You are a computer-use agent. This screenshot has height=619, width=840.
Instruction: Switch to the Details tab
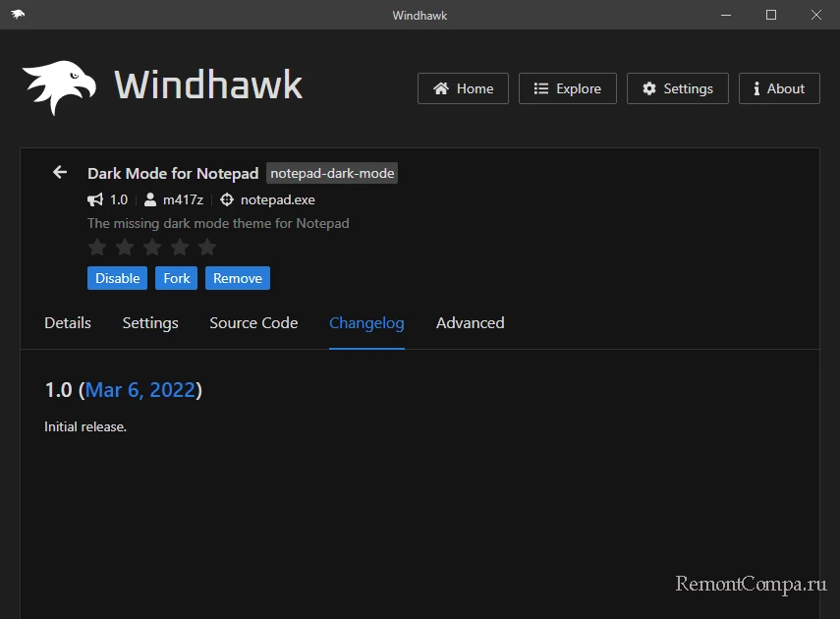[68, 322]
